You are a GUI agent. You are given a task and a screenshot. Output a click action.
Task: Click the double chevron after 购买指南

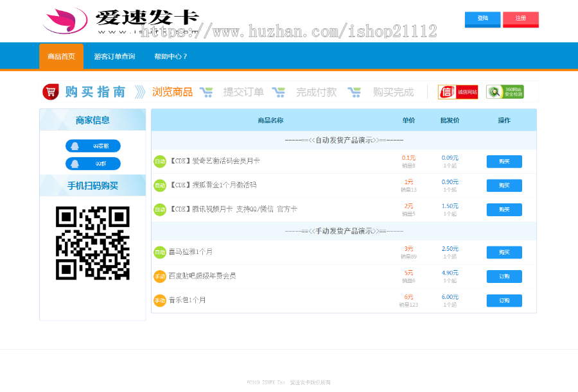(x=140, y=92)
